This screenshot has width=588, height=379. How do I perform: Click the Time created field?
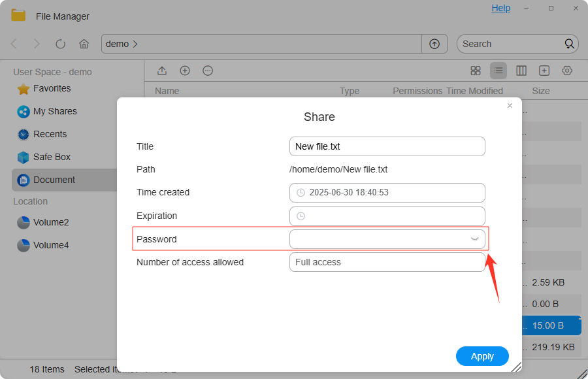[387, 193]
